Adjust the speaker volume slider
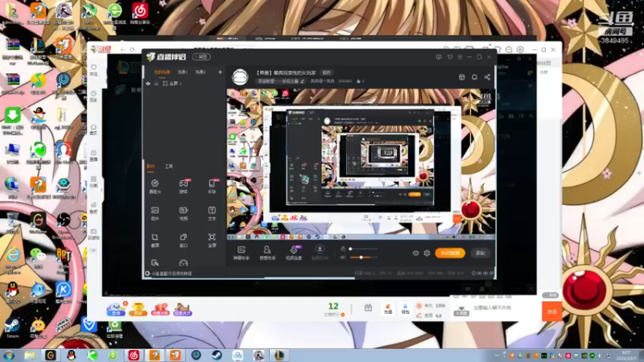644x362 pixels. tap(364, 257)
